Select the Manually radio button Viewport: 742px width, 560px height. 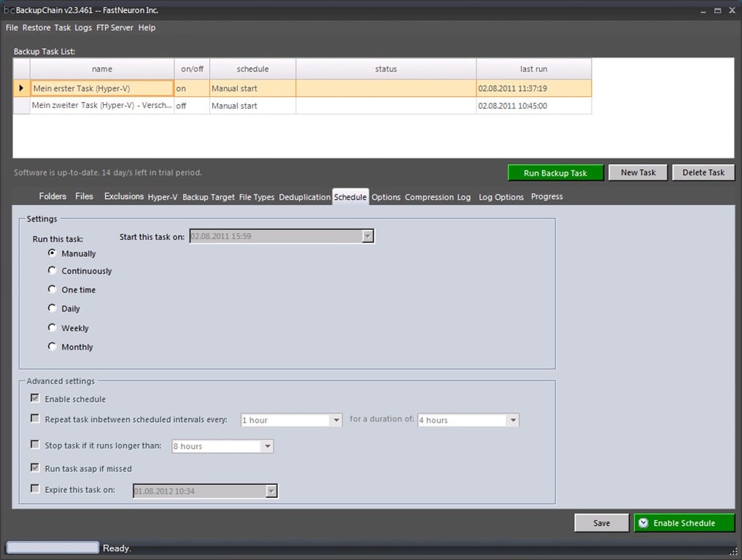[52, 253]
